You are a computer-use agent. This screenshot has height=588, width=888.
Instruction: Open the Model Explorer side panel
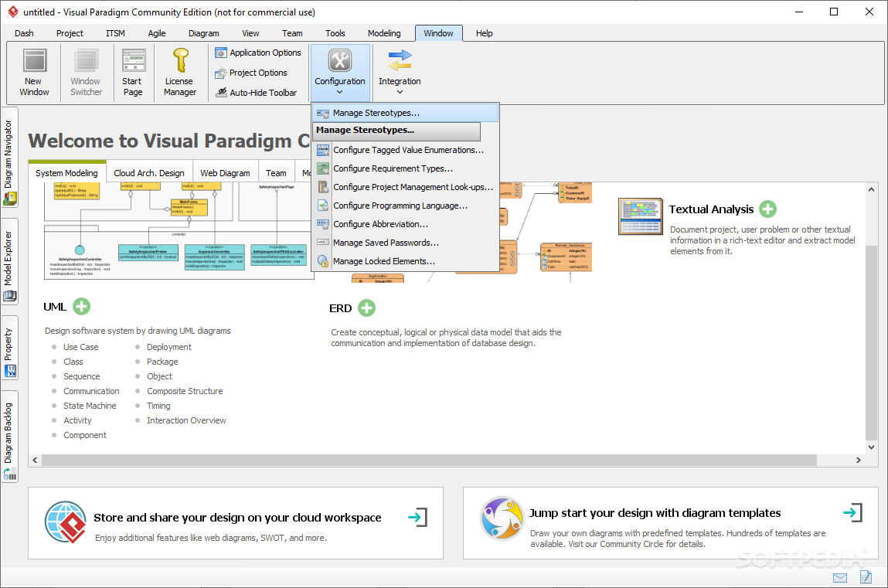pyautogui.click(x=9, y=262)
